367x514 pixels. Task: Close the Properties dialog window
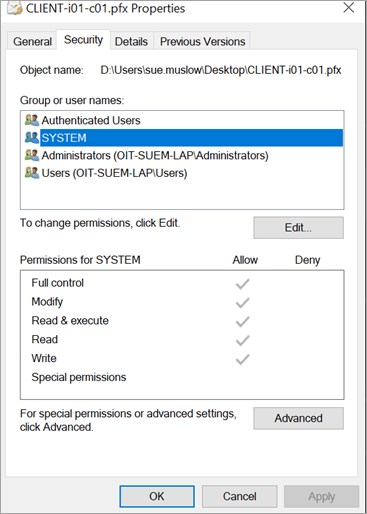click(x=349, y=8)
